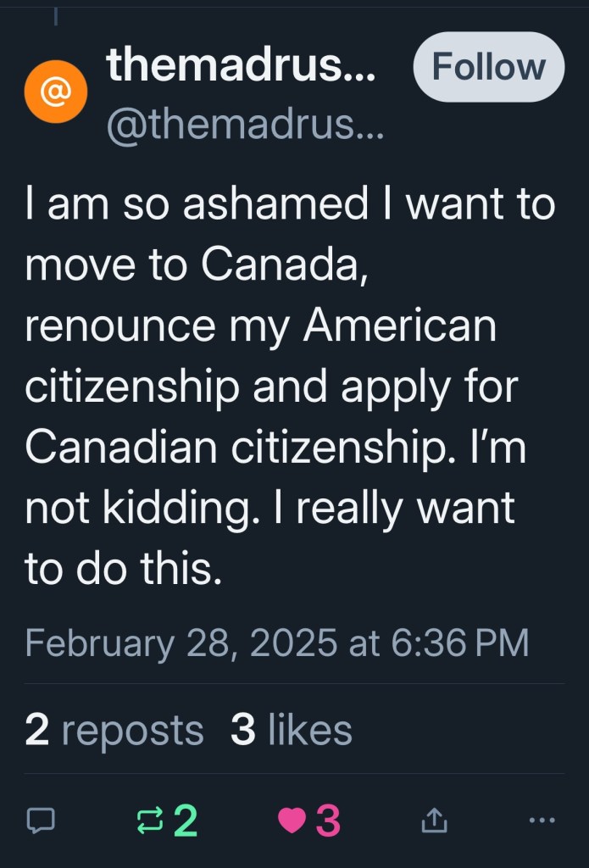This screenshot has height=868, width=589.
Task: Click the Follow button
Action: tap(488, 67)
